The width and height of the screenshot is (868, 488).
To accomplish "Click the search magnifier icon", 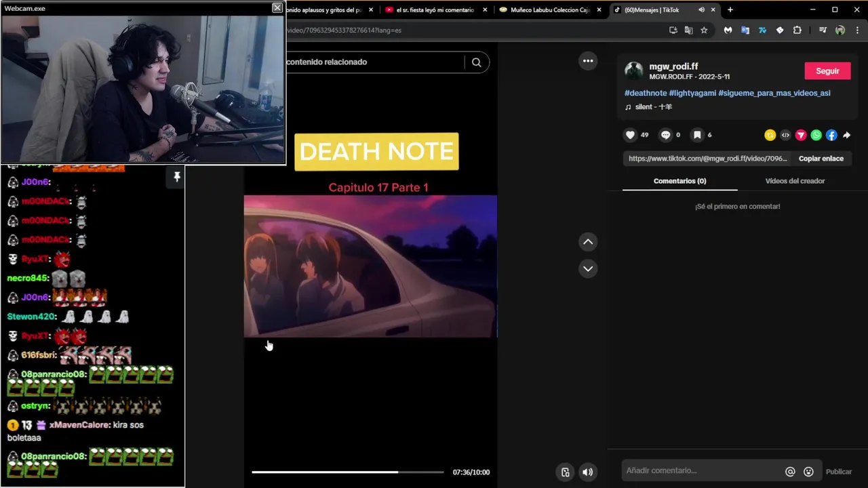I will coord(477,62).
